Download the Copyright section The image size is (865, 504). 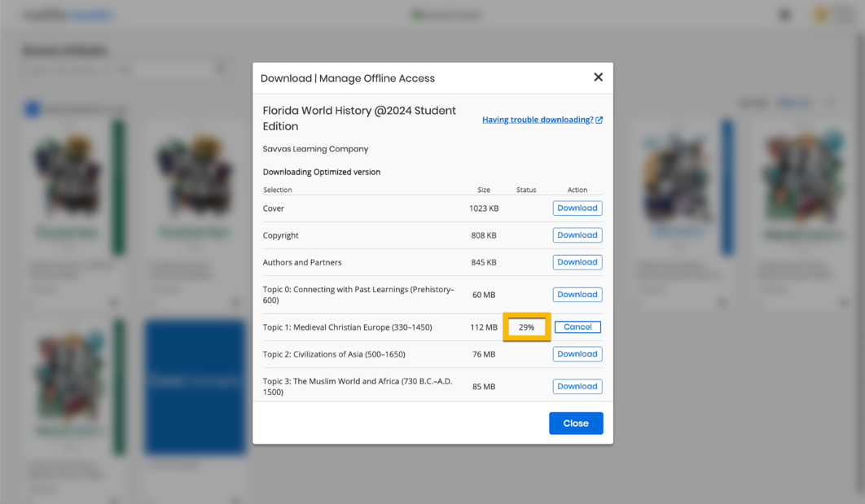(x=577, y=235)
